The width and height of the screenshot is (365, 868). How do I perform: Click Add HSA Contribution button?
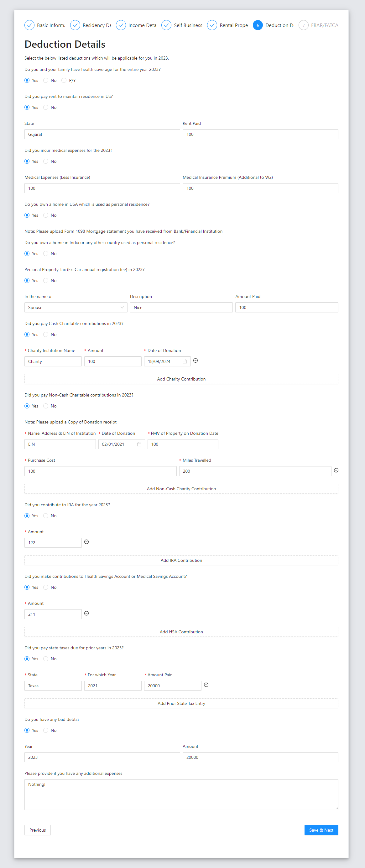pyautogui.click(x=181, y=632)
